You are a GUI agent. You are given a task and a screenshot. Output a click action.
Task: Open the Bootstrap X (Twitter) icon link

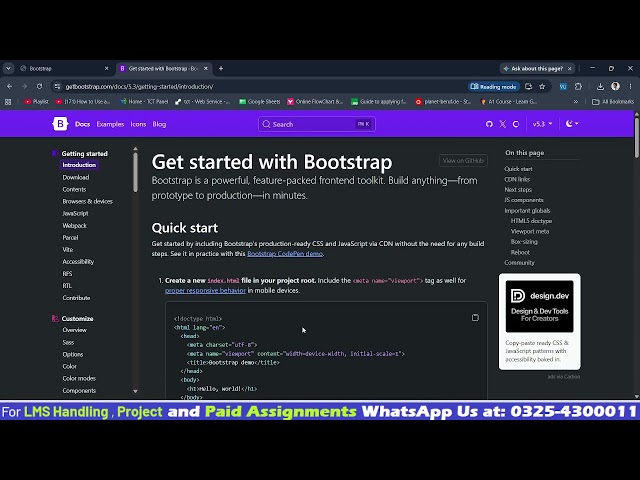point(502,124)
